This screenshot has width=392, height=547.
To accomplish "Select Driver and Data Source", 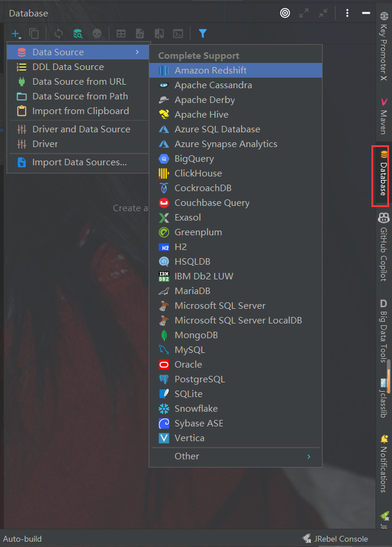I will click(78, 129).
